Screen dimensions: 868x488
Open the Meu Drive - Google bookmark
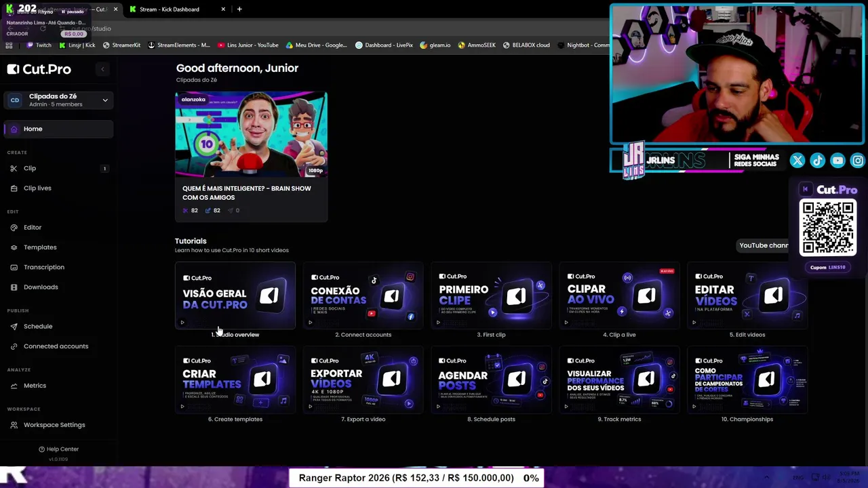coord(317,45)
